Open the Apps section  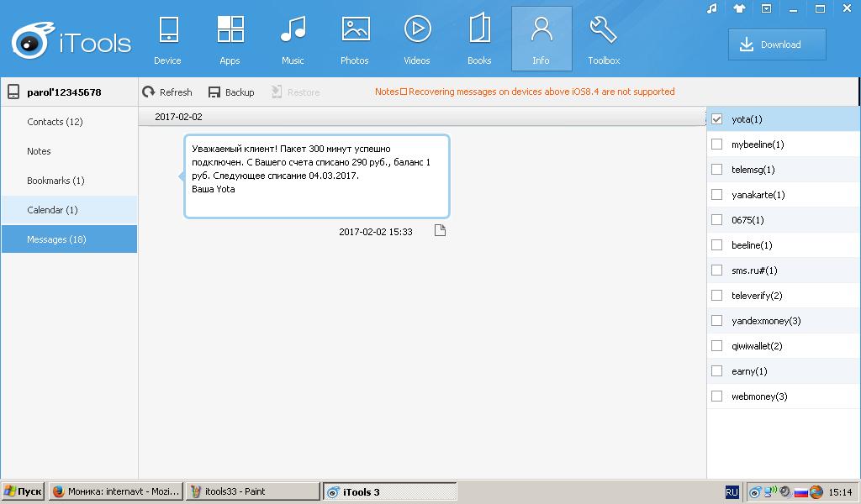click(x=230, y=39)
